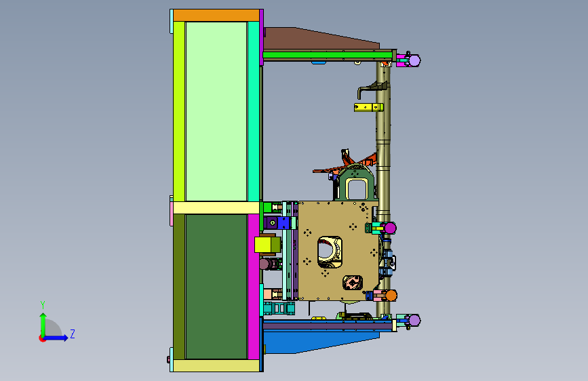Select the large dark green lower cabinet panel

coord(216,287)
